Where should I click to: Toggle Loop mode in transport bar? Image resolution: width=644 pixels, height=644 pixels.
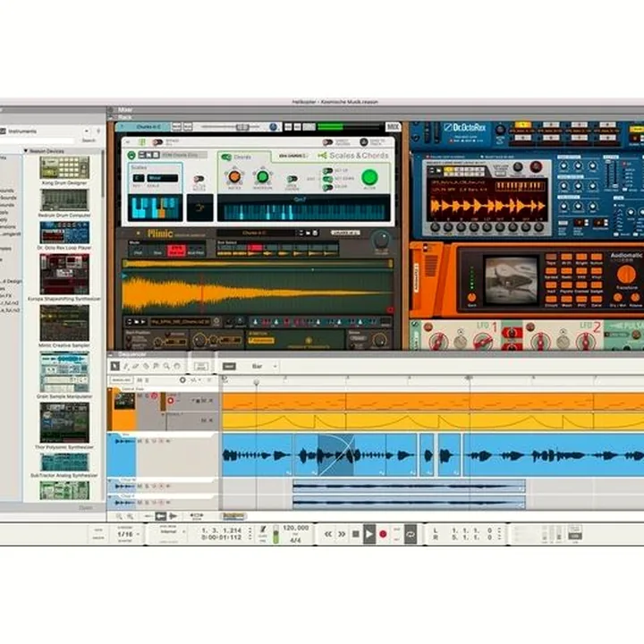tap(411, 534)
